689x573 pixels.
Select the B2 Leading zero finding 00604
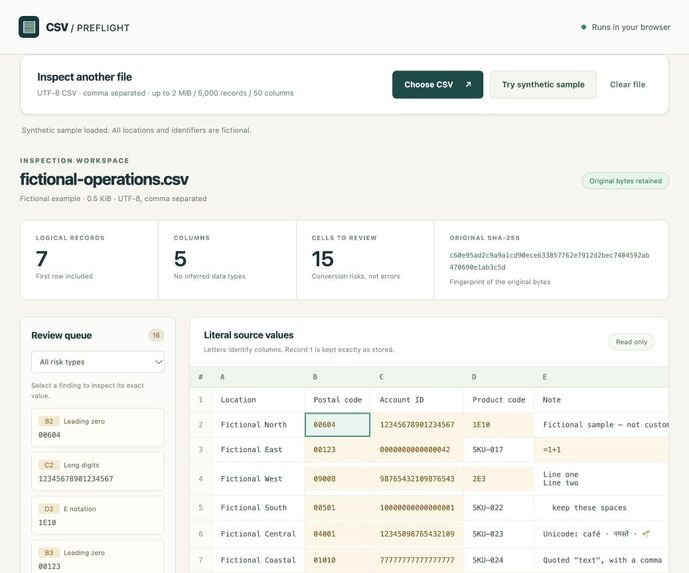click(x=98, y=428)
